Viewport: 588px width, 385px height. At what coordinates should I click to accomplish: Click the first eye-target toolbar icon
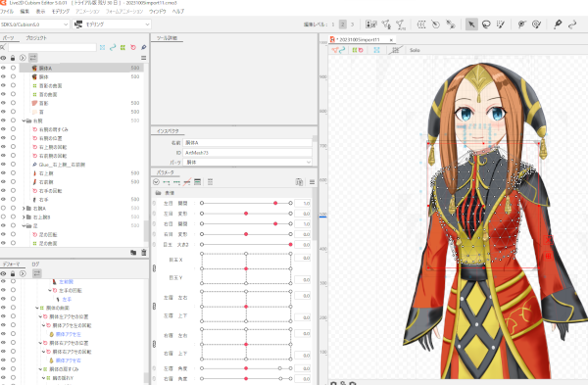(521, 24)
